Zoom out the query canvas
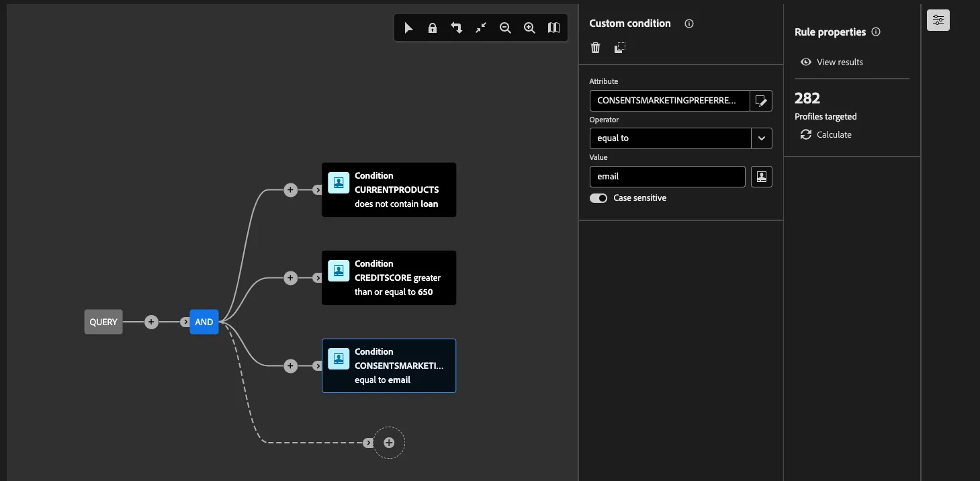This screenshot has height=481, width=980. (x=505, y=28)
